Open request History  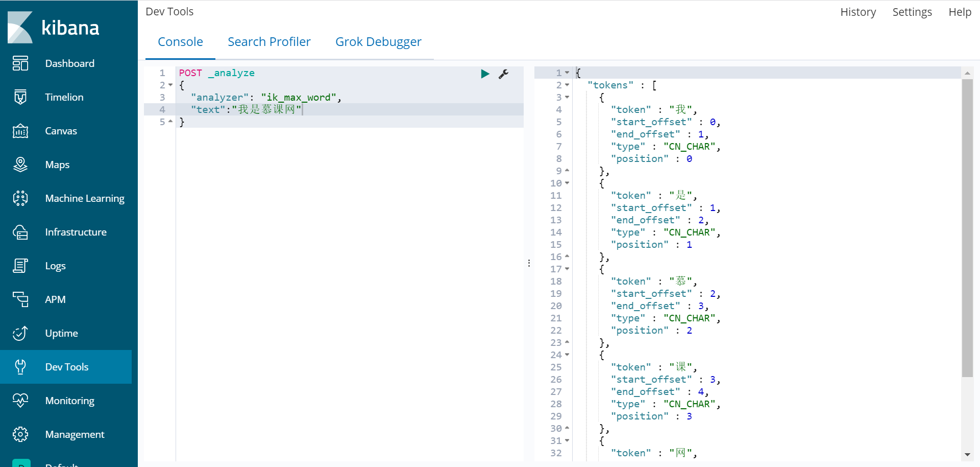coord(858,12)
